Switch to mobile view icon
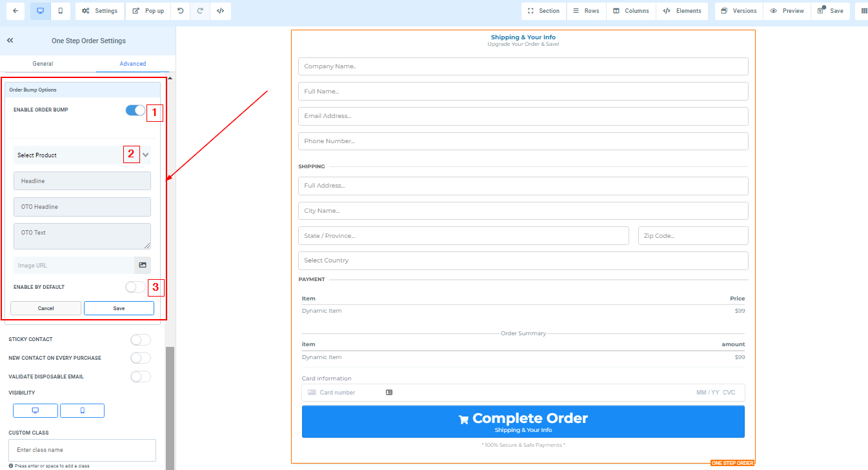Screen dimensions: 868x470 pos(60,11)
